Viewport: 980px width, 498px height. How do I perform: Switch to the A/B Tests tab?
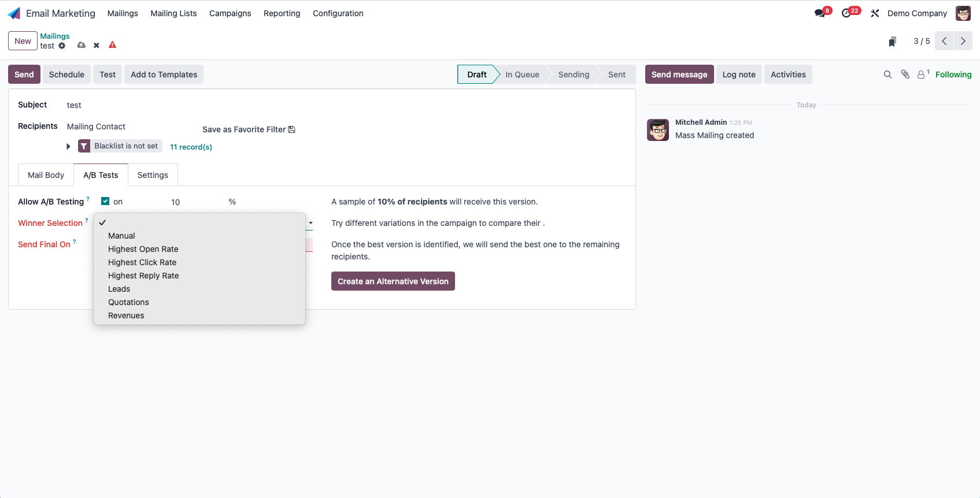tap(101, 175)
